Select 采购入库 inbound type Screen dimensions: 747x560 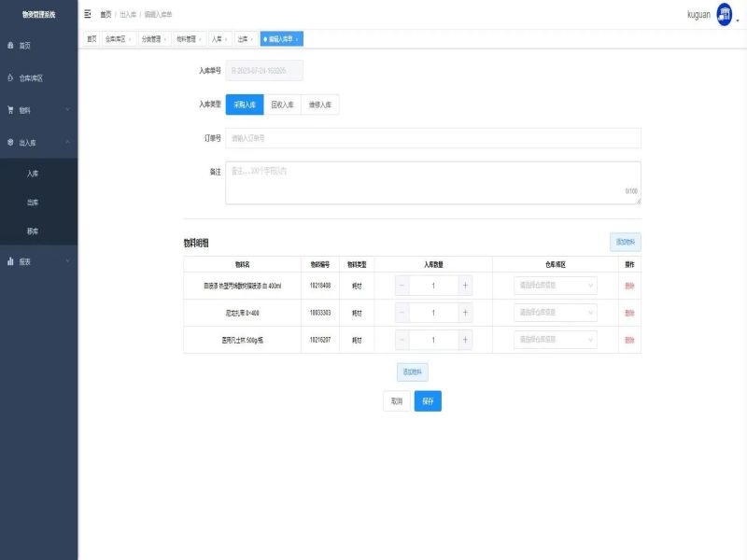tap(245, 105)
